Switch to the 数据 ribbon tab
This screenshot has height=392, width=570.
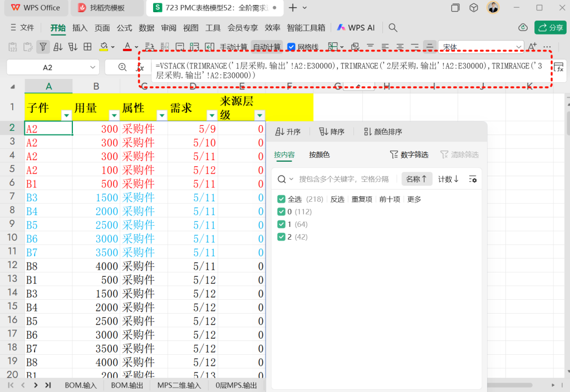(x=146, y=28)
